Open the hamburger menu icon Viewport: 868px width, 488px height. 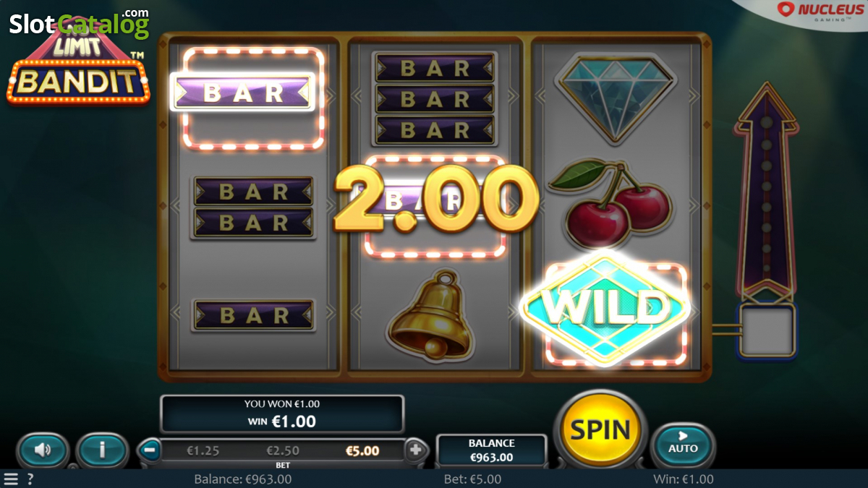coord(10,479)
